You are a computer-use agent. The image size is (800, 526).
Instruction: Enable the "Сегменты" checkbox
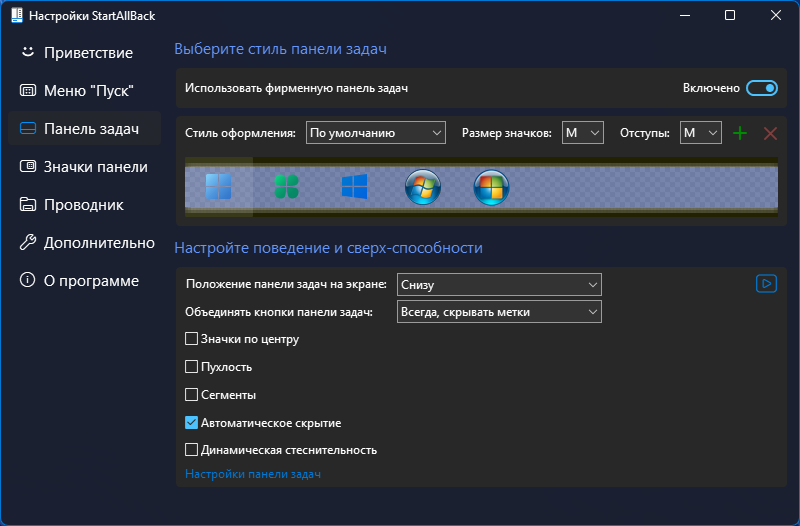click(192, 395)
